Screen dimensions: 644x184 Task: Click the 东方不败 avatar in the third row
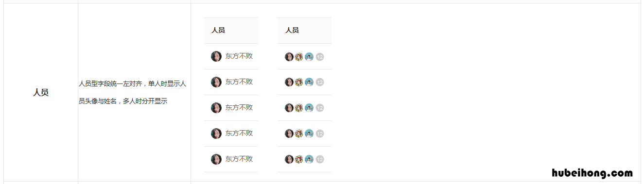[216, 108]
